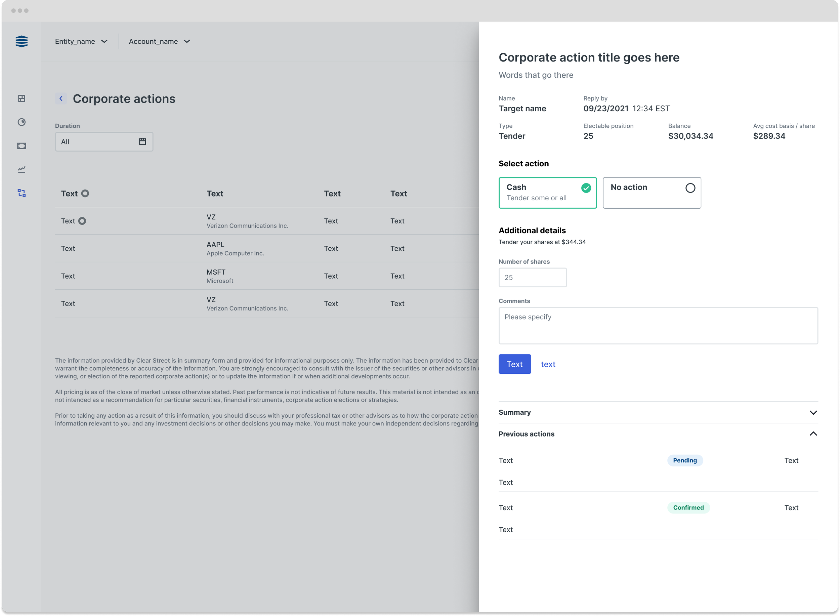Open the Clear Street home logo
The width and height of the screenshot is (840, 616).
[21, 41]
